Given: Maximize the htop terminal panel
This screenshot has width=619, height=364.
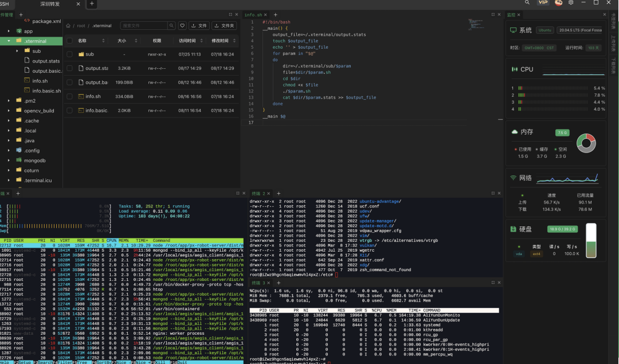Looking at the screenshot, I should pyautogui.click(x=238, y=193).
